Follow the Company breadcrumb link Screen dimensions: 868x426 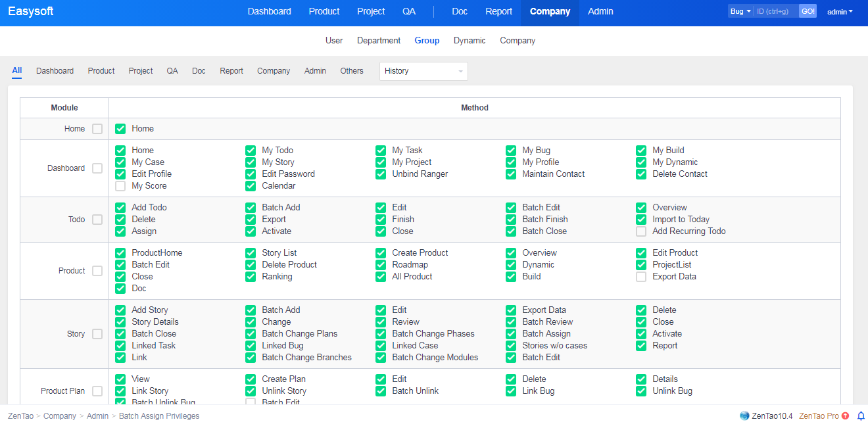[x=60, y=416]
